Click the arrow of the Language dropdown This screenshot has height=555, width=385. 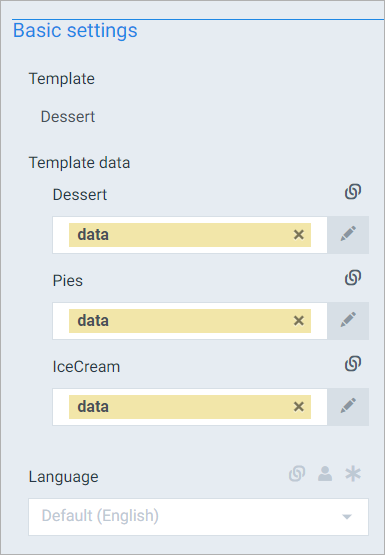click(x=347, y=517)
